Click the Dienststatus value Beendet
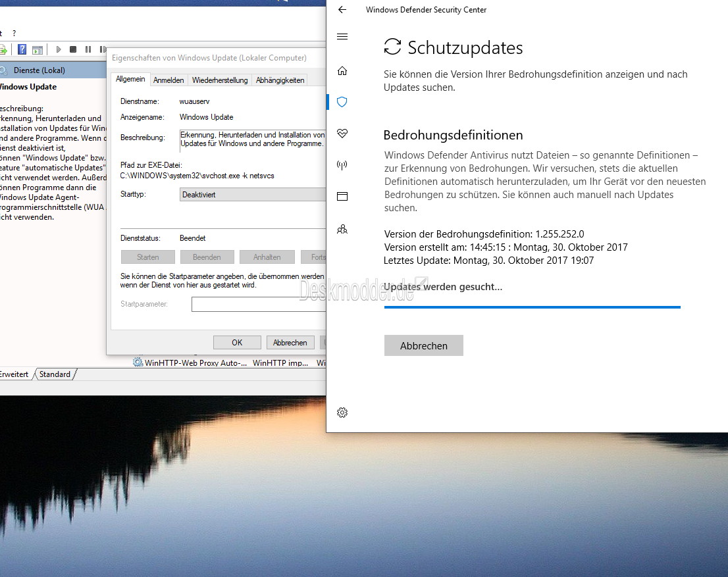The width and height of the screenshot is (728, 577). [193, 238]
